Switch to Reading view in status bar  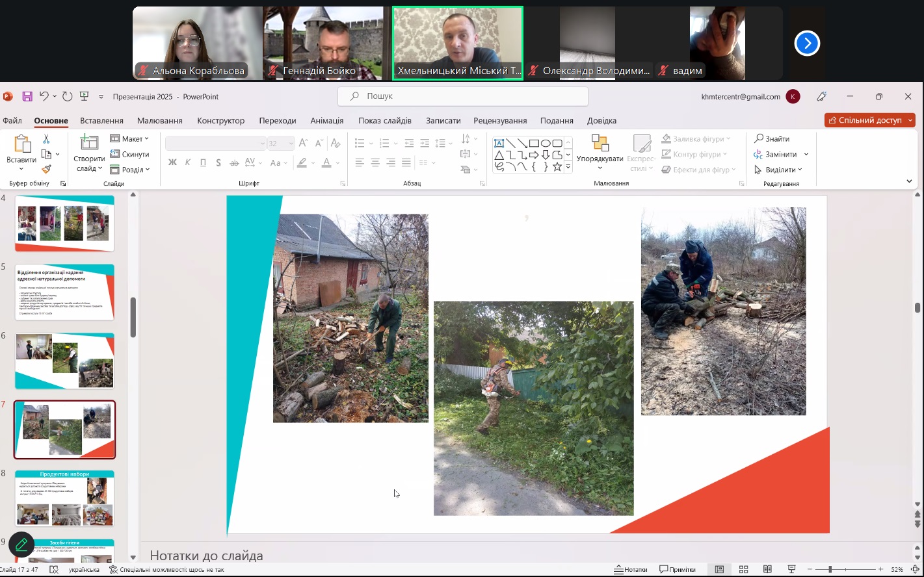pos(767,570)
